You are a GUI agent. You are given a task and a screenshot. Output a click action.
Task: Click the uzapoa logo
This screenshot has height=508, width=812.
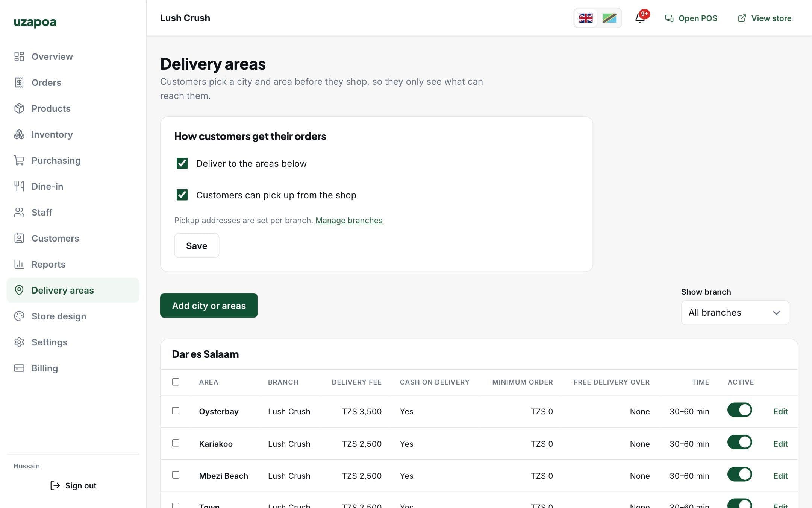tap(35, 23)
